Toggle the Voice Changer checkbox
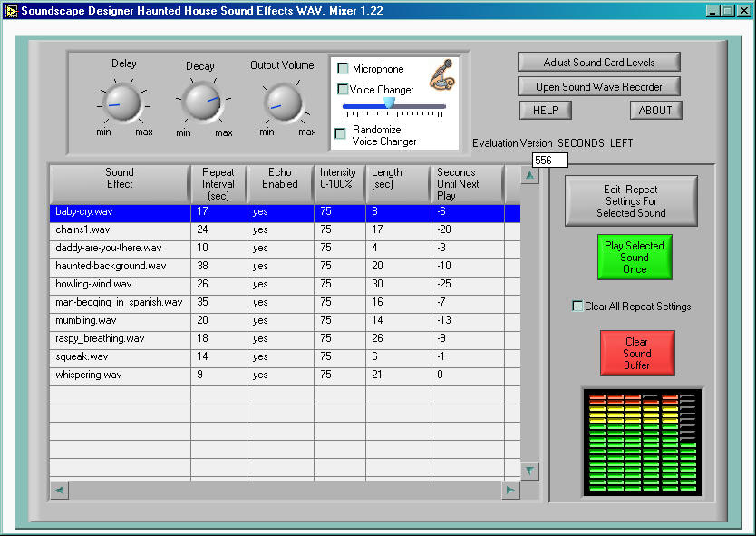The image size is (756, 536). coord(343,89)
